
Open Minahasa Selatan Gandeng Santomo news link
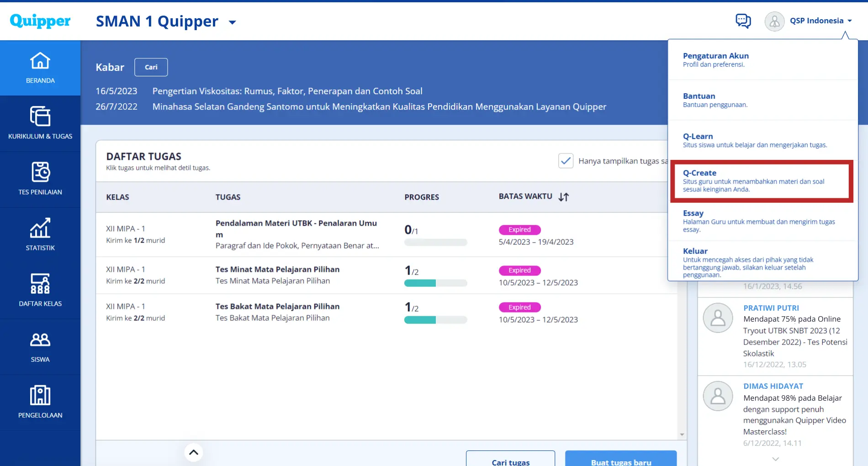tap(379, 106)
